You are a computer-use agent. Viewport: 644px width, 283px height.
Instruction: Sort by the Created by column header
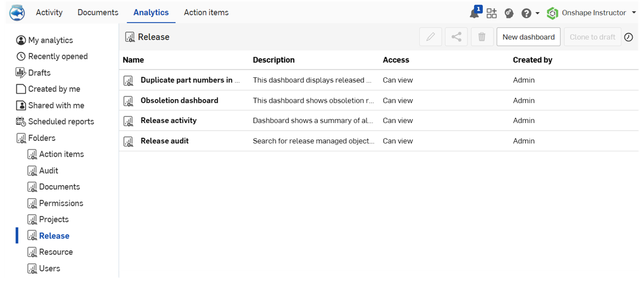(x=533, y=60)
